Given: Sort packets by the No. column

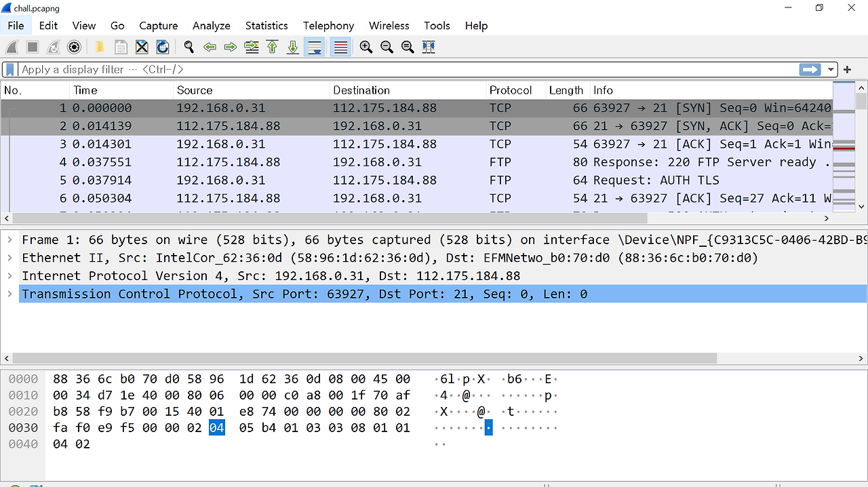Looking at the screenshot, I should pos(35,90).
